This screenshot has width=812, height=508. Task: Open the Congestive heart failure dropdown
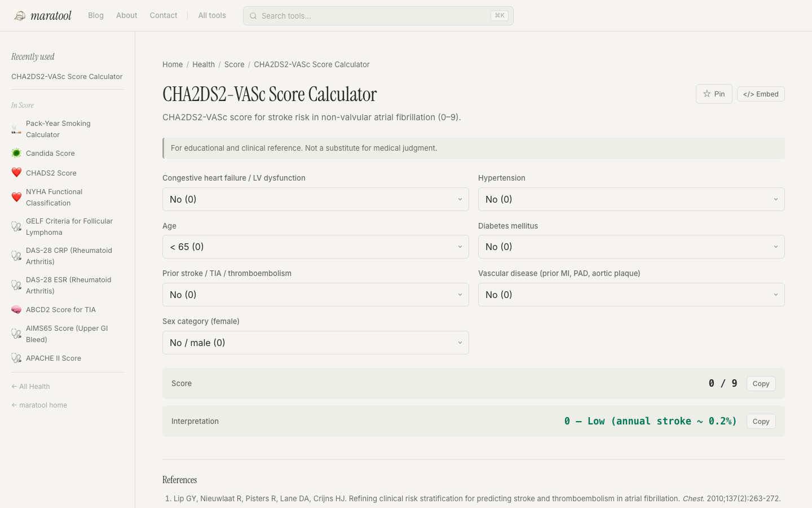coord(316,199)
